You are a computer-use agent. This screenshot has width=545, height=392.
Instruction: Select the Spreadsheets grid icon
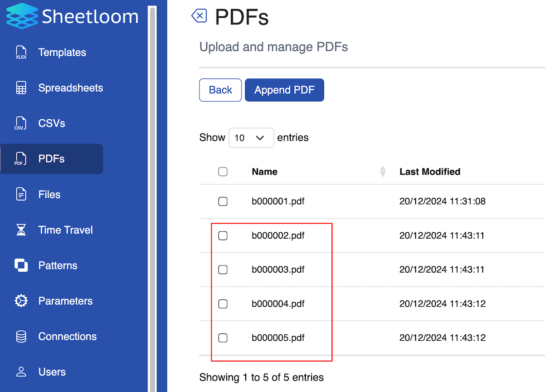click(20, 88)
